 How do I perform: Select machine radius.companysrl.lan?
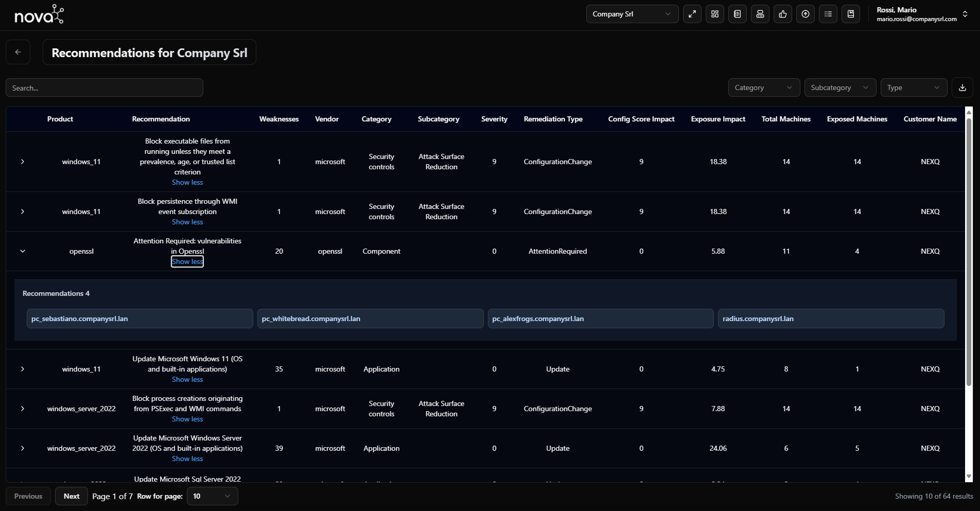(x=830, y=319)
